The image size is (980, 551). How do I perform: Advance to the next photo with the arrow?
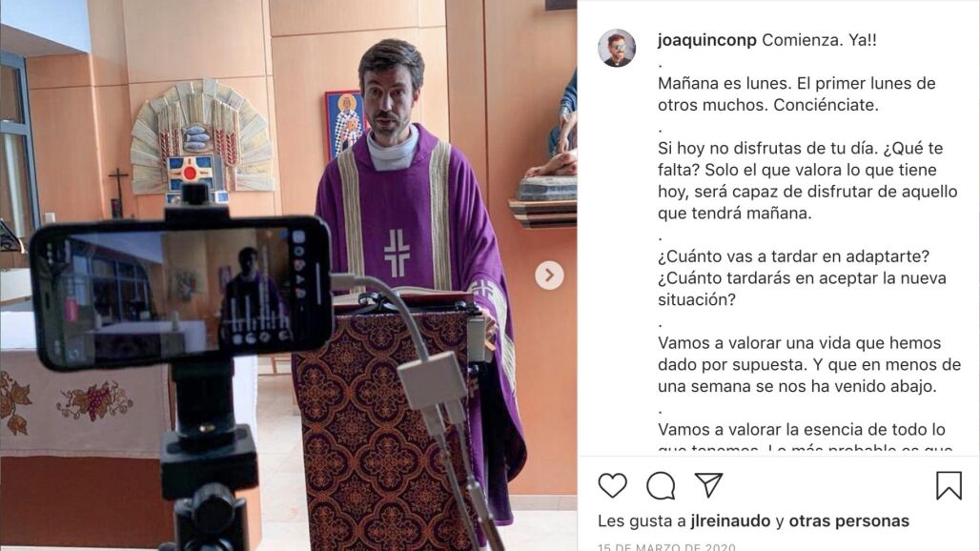tap(549, 275)
